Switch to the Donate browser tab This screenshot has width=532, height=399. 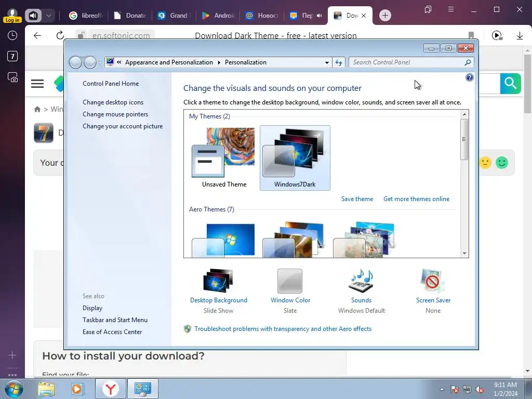[131, 16]
